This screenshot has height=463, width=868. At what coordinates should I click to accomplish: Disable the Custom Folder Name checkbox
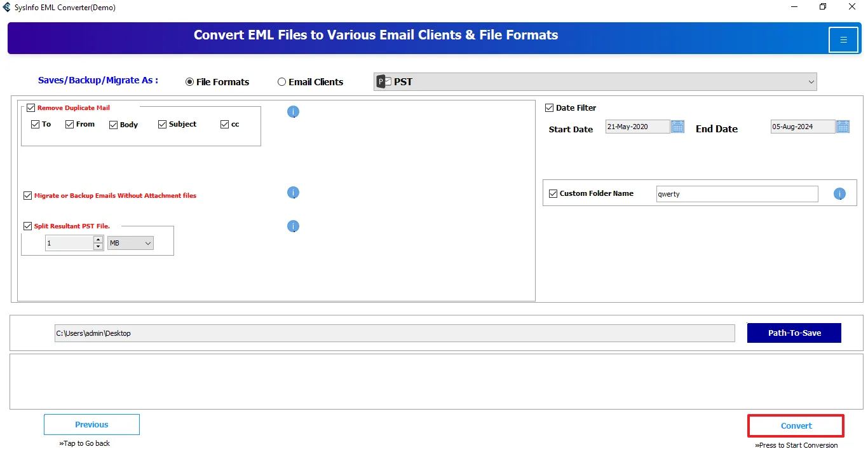click(x=553, y=193)
